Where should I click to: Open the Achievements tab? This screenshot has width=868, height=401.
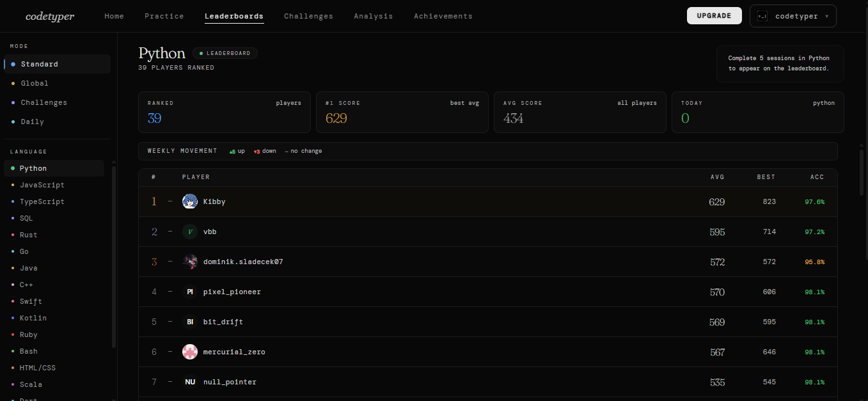tap(443, 16)
